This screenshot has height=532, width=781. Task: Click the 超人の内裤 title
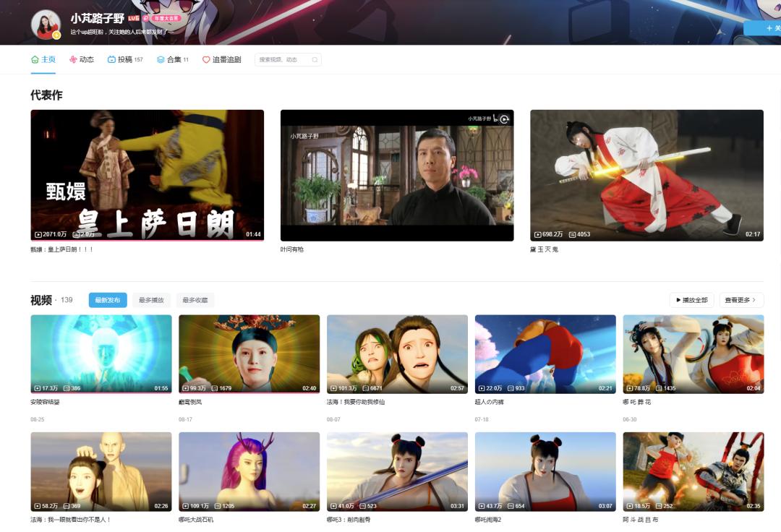489,402
